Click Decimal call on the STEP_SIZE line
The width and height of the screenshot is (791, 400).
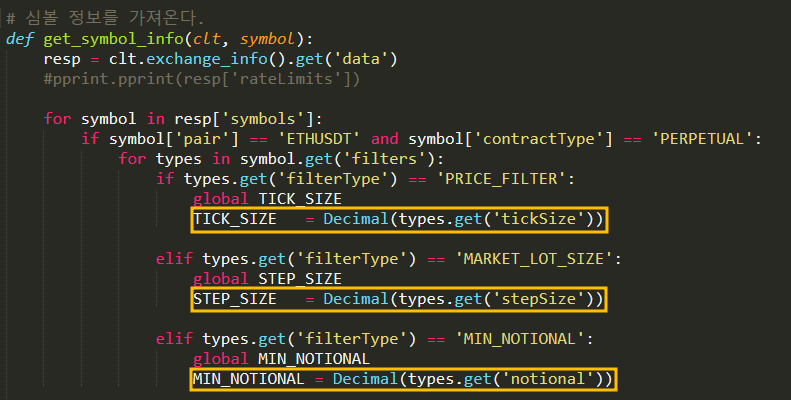356,299
